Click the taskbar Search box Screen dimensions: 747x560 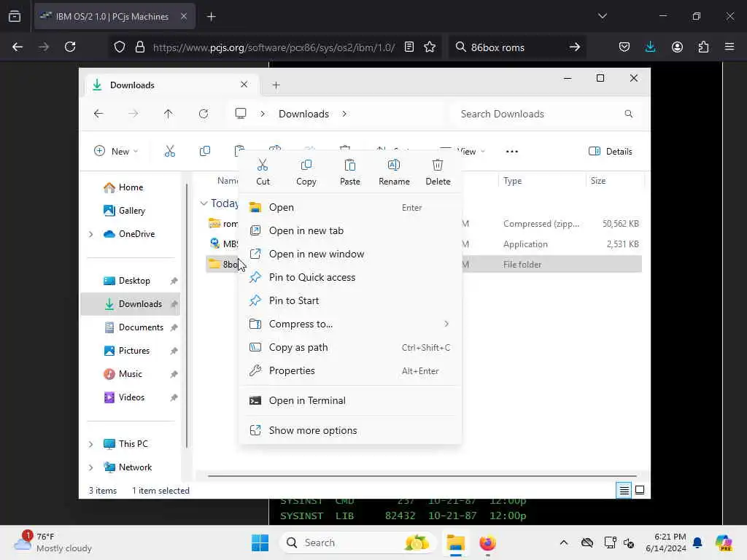pyautogui.click(x=357, y=542)
